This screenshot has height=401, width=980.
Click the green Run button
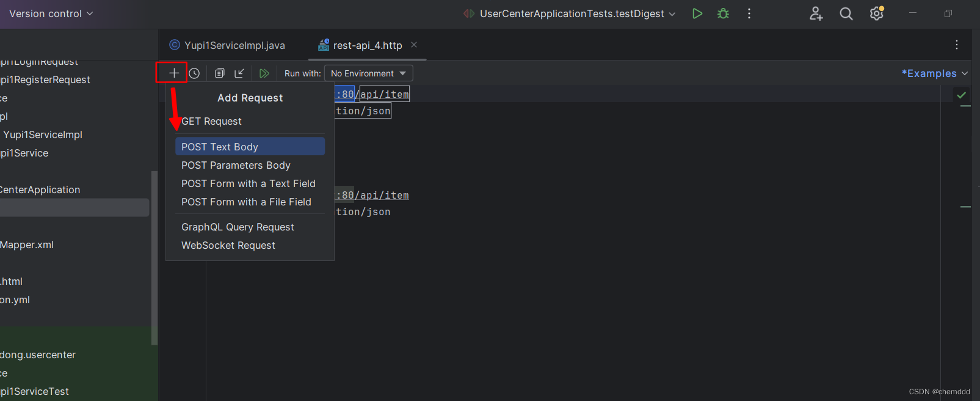tap(697, 13)
